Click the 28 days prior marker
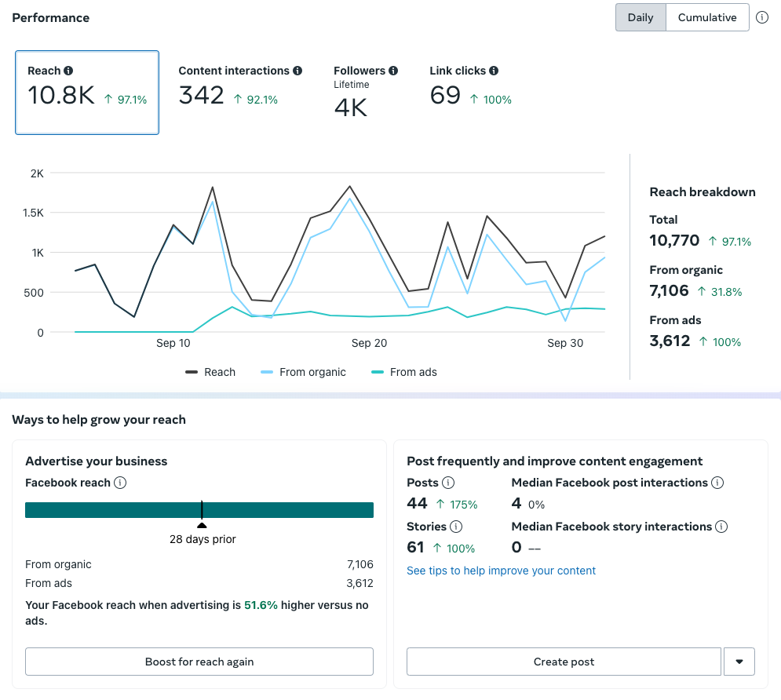Viewport: 781px width, 700px height. pos(202,526)
